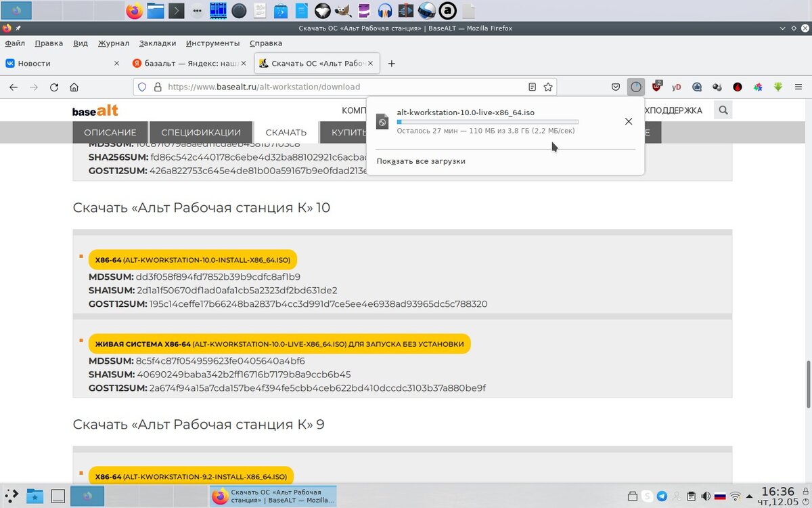812x508 pixels.
Task: Click the green download-arrow extension icon
Action: [778, 87]
